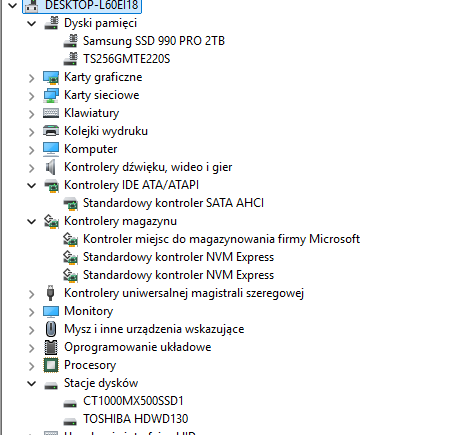Select the Komputer label
The image size is (456, 435).
(90, 149)
